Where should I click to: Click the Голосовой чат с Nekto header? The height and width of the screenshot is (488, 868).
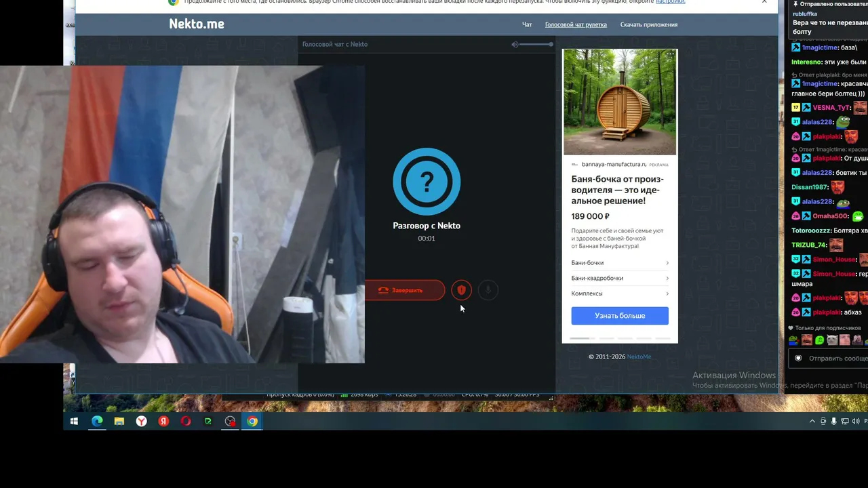click(335, 44)
